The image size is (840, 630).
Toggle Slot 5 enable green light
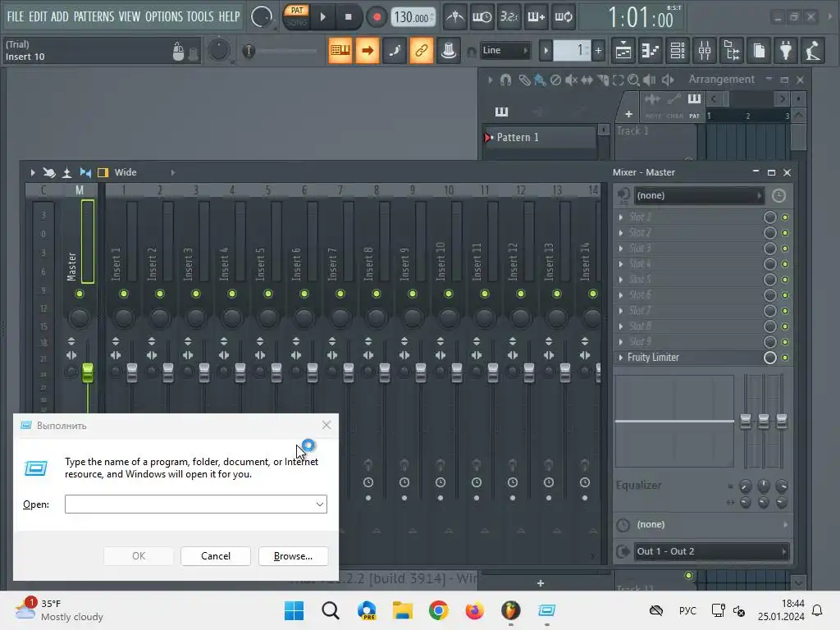point(785,280)
